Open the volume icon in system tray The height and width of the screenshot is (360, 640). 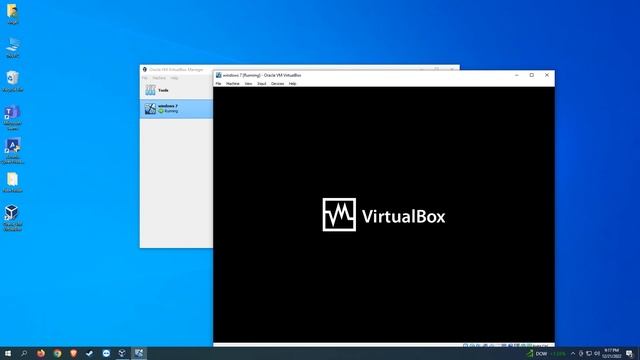597,353
